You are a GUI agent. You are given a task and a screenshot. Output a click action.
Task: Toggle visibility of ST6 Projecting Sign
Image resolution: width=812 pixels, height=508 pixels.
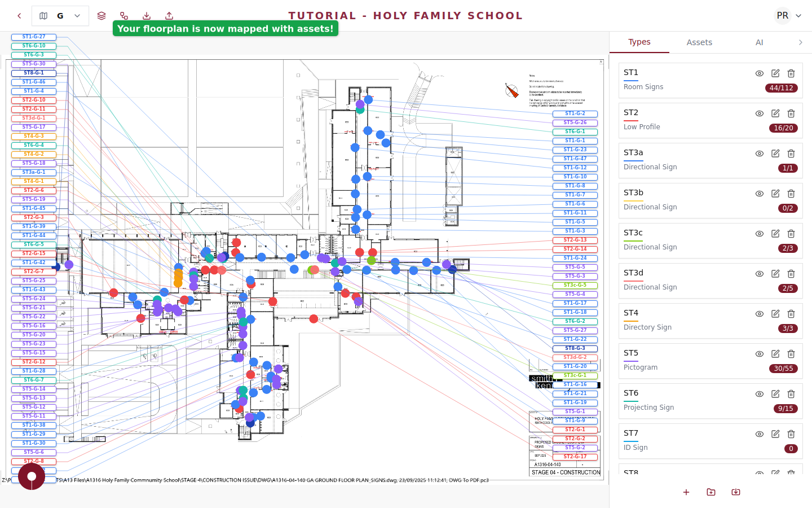[760, 394]
